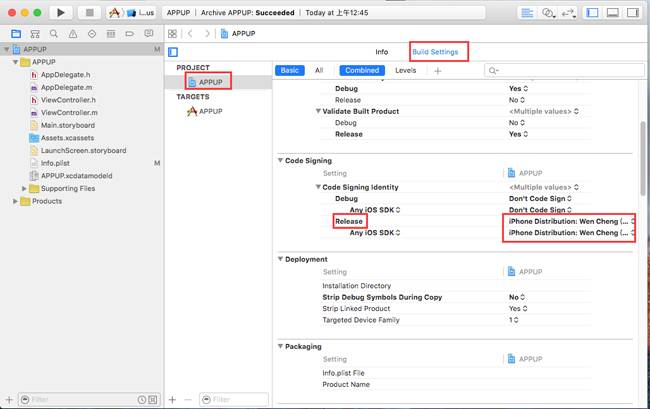The width and height of the screenshot is (650, 409).
Task: Open the Find navigator
Action: (x=53, y=34)
